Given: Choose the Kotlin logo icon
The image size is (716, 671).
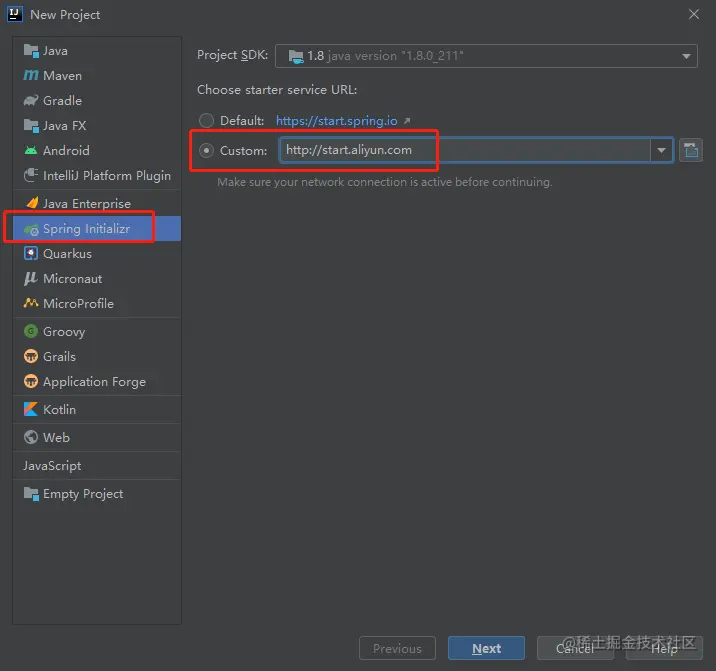Looking at the screenshot, I should pos(31,409).
